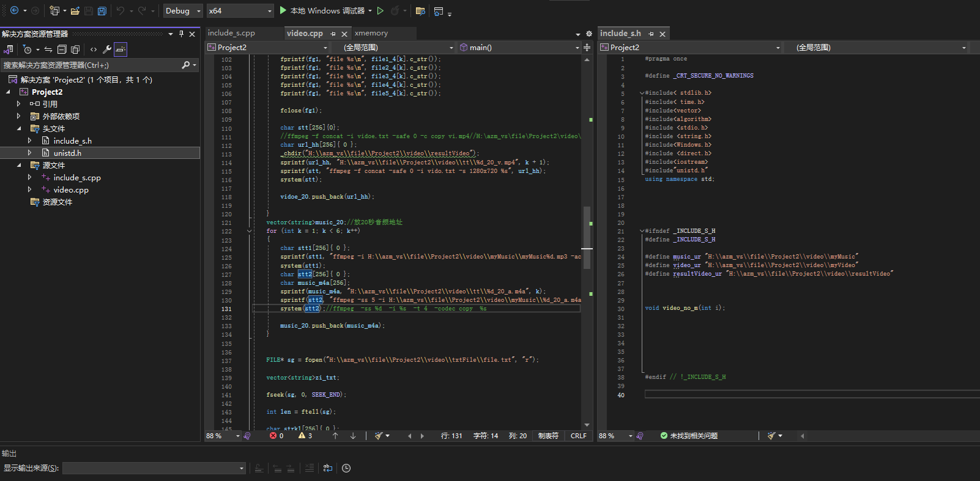The height and width of the screenshot is (481, 980).
Task: Click the 未找到相关问题 status
Action: pyautogui.click(x=689, y=436)
